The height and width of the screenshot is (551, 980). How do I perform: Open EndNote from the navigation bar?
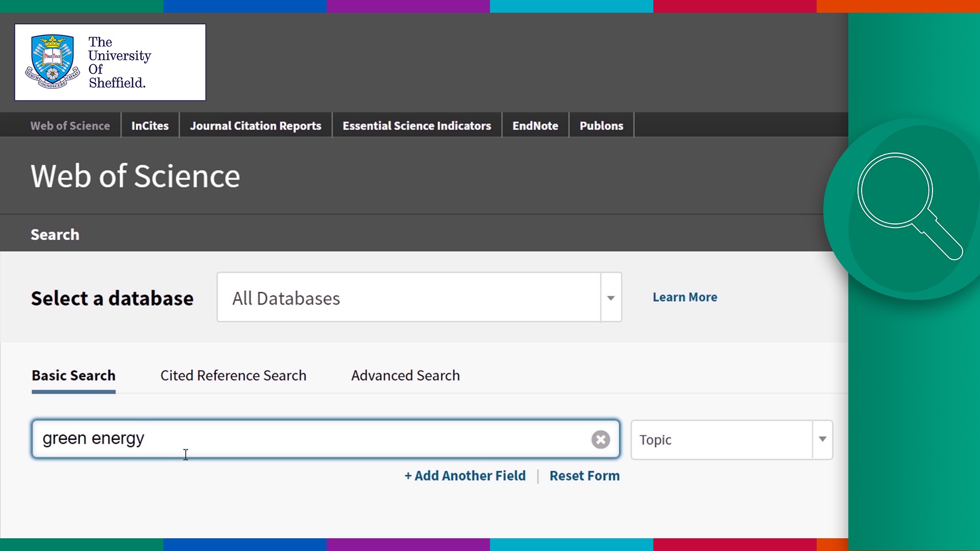535,126
